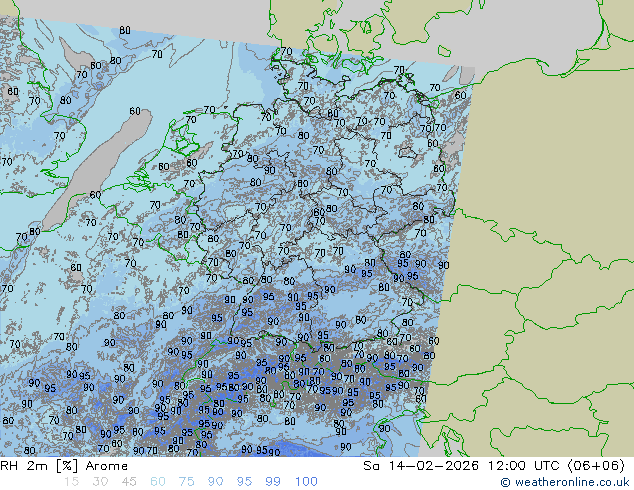Click the legend value 99
The image size is (634, 490).
click(x=273, y=482)
